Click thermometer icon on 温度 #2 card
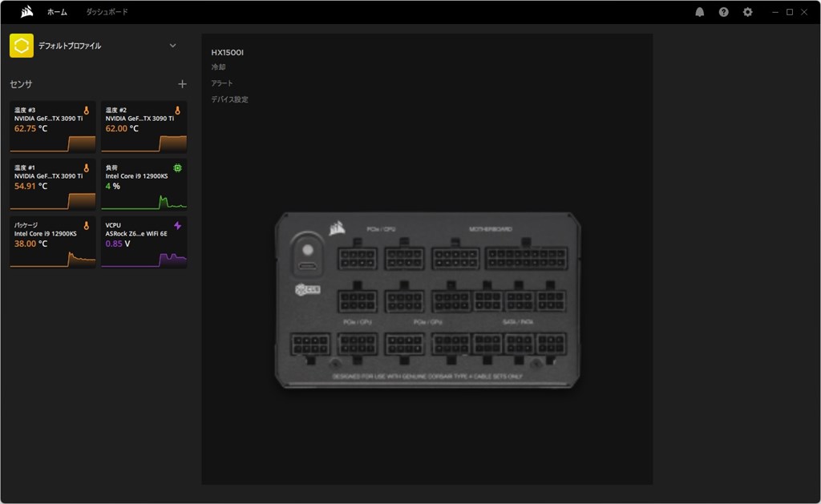 click(177, 111)
